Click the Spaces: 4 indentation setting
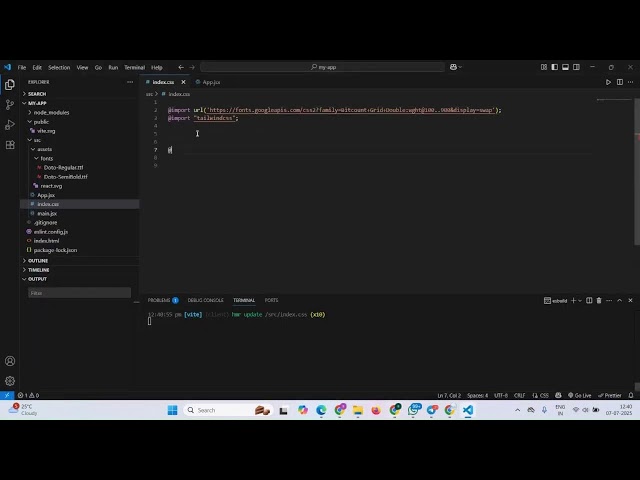640x480 pixels. pyautogui.click(x=477, y=395)
